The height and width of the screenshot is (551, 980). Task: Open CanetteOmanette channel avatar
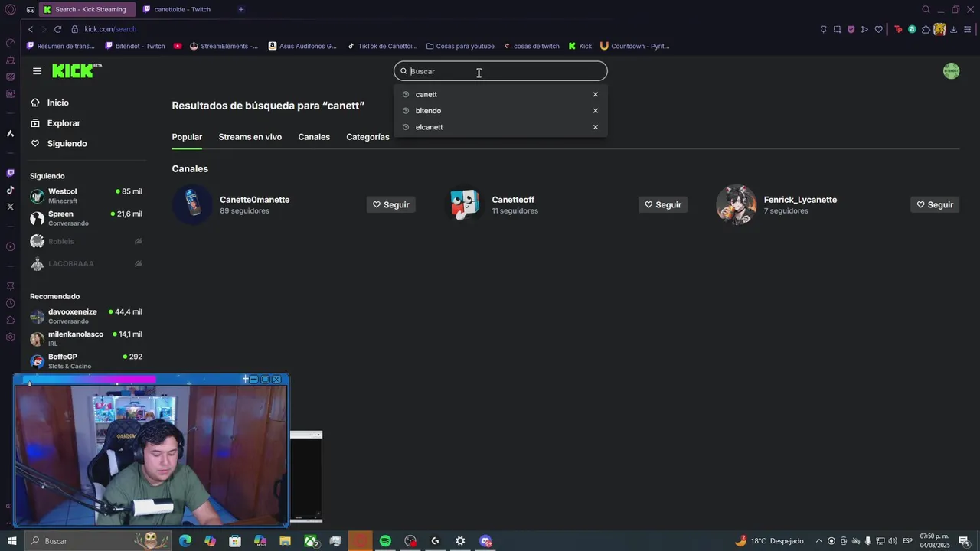(192, 204)
